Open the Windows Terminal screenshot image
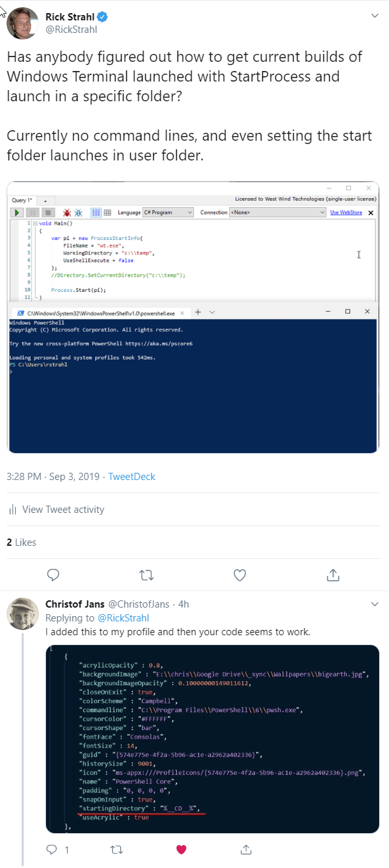 pyautogui.click(x=193, y=317)
